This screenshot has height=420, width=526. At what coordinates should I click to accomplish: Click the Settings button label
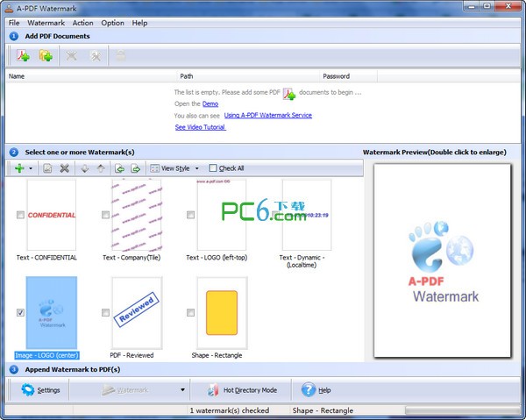[x=48, y=390]
